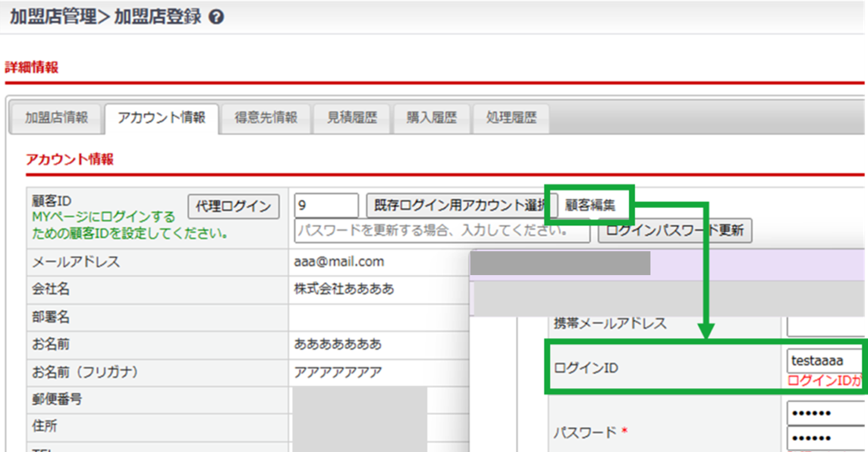Click the 携帯メールアドレス input field

(826, 327)
